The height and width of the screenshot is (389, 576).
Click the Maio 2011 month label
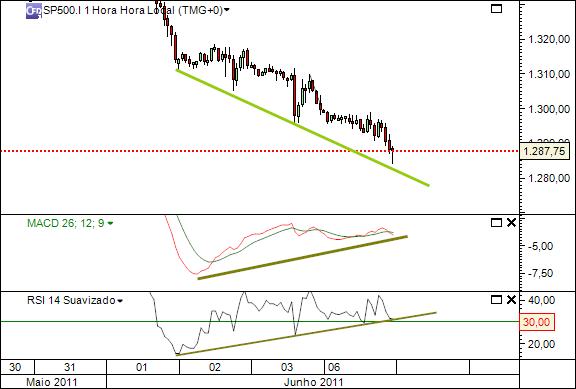52,382
